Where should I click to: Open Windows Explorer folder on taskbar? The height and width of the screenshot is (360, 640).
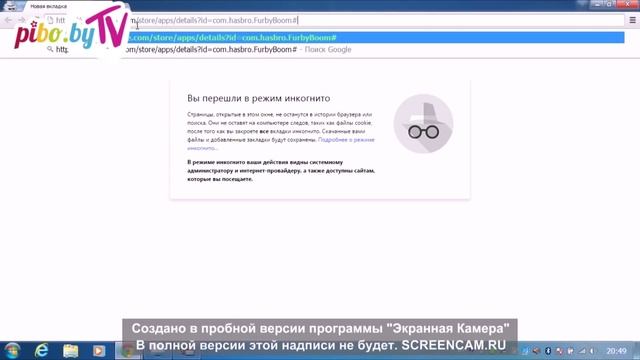[x=70, y=351]
